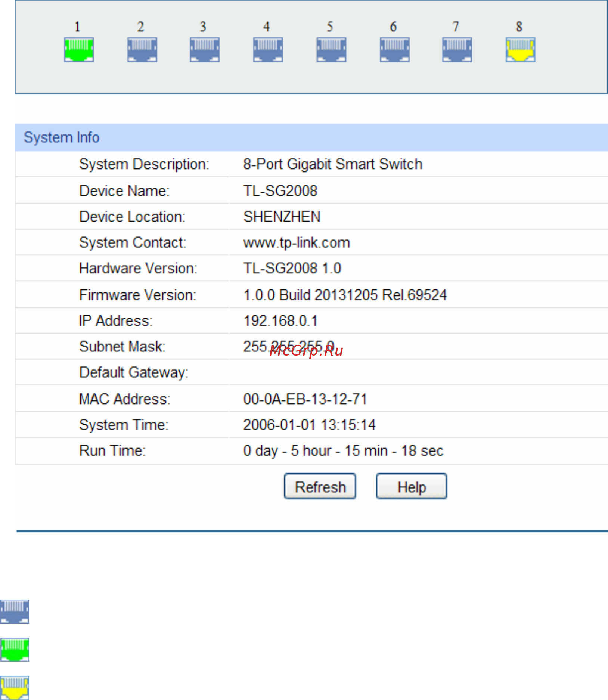Select port 5 icon in panel
This screenshot has height=700, width=608.
point(331,50)
